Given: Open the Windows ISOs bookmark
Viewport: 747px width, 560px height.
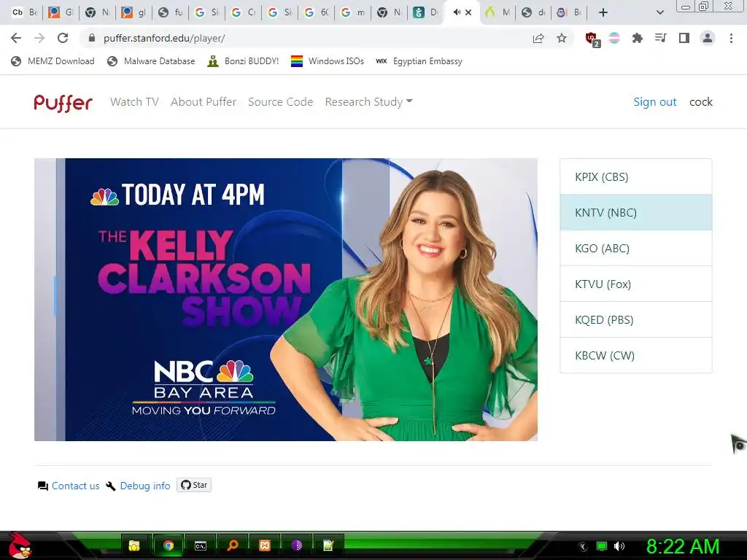Looking at the screenshot, I should point(328,61).
